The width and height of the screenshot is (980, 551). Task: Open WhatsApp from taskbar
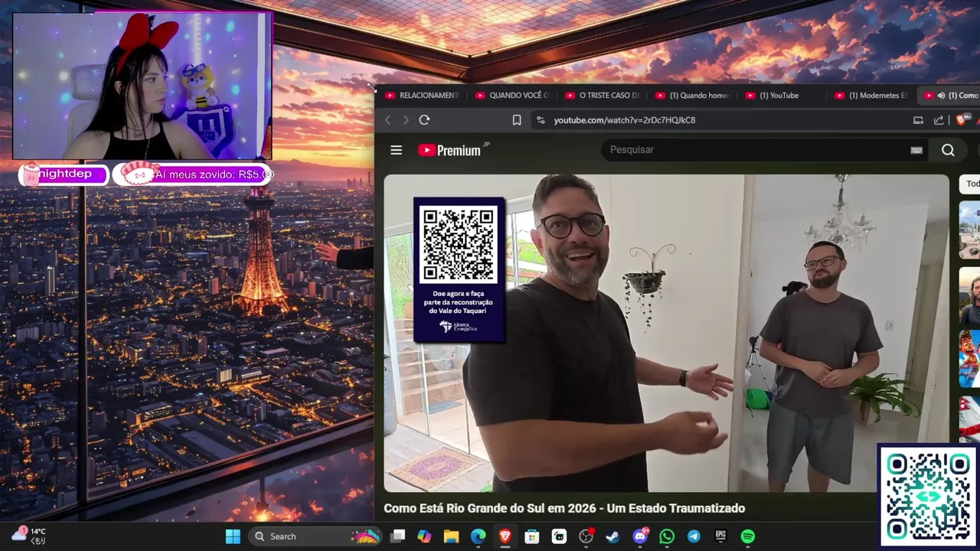(667, 536)
